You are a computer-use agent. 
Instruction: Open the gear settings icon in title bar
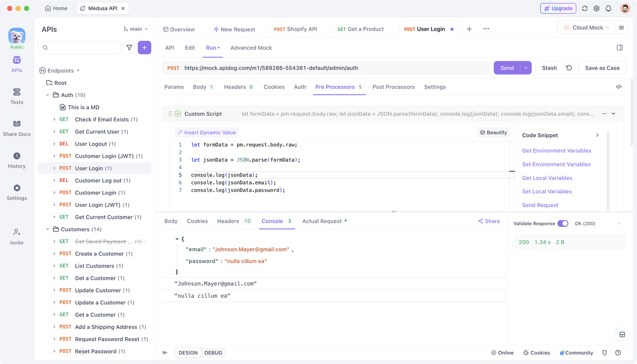tap(597, 8)
